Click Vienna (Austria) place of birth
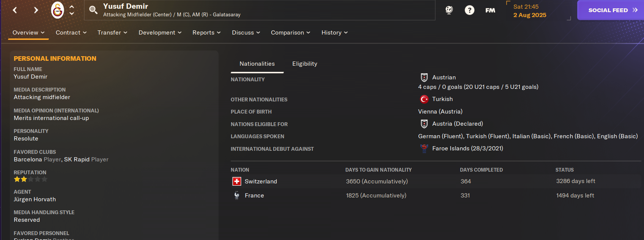This screenshot has width=644, height=240. pyautogui.click(x=440, y=112)
